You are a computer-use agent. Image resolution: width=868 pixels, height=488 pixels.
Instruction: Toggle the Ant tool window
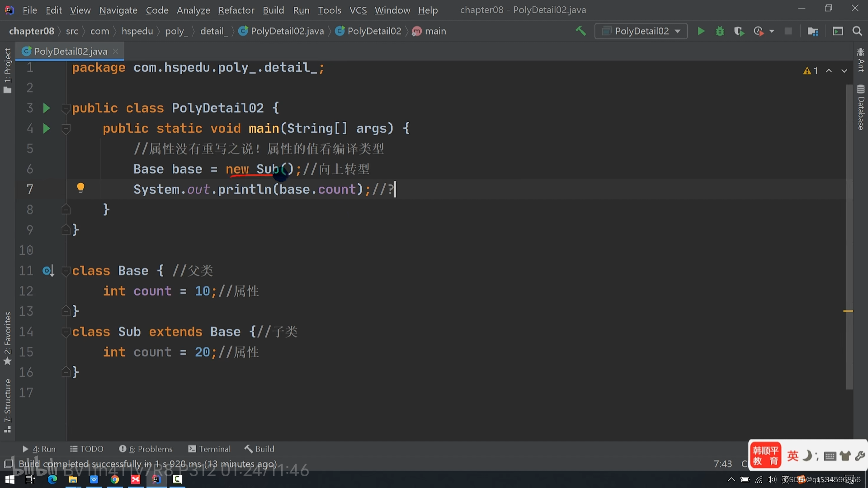tap(861, 60)
